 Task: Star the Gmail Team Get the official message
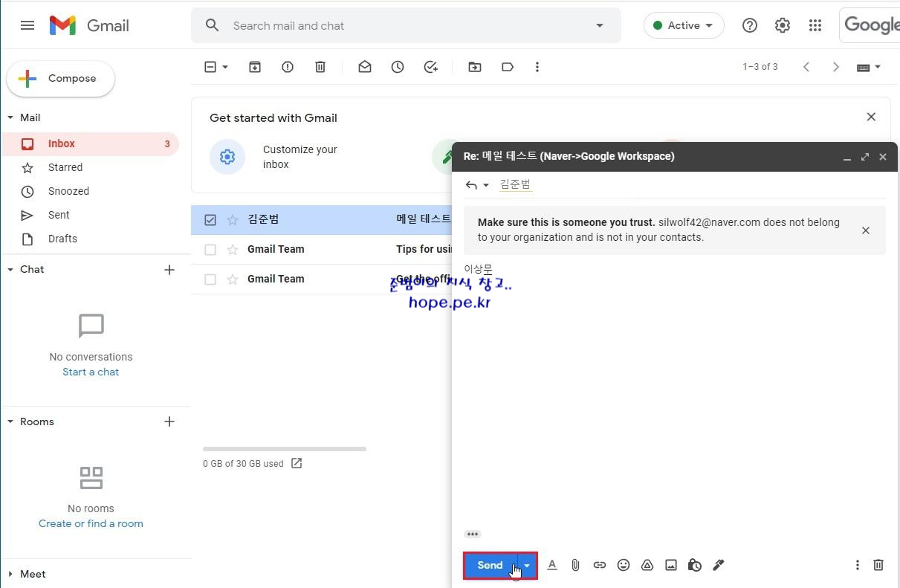click(233, 280)
